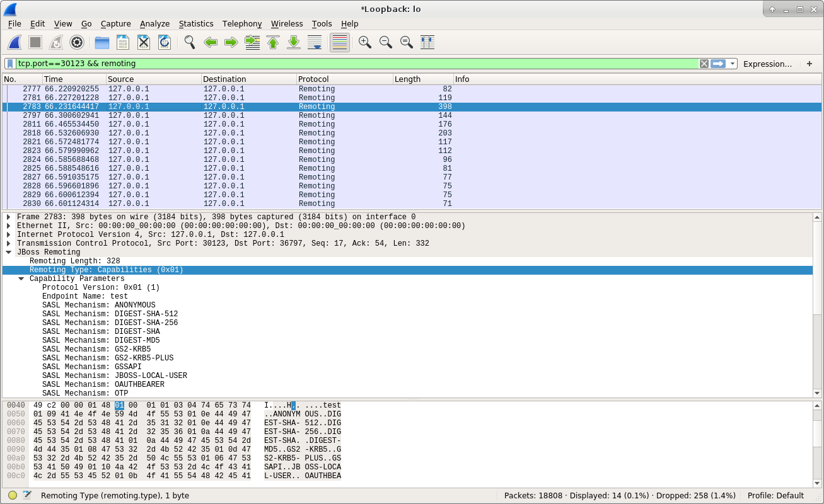The height and width of the screenshot is (504, 824).
Task: Open capture options gear icon
Action: [x=77, y=42]
